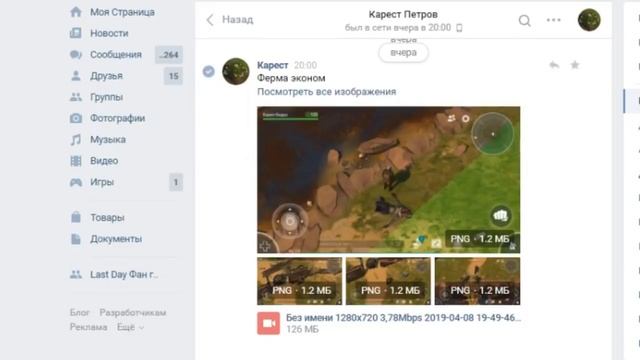Click the вчера date pill
640x360 pixels.
(x=403, y=53)
